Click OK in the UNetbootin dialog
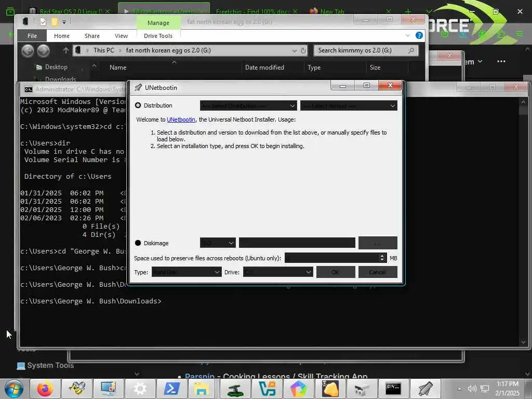Screen dimensions: 532x399 pyautogui.click(x=336, y=272)
